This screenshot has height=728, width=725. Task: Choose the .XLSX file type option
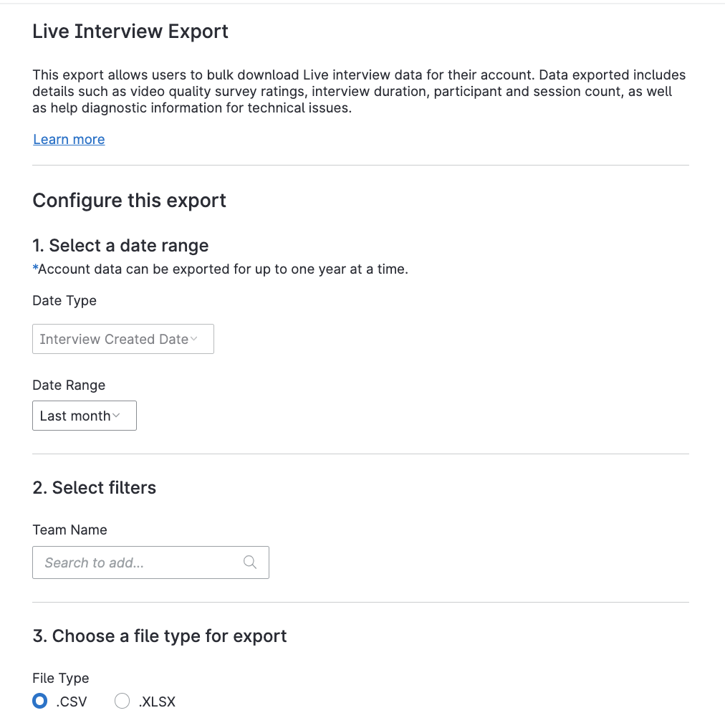[122, 701]
